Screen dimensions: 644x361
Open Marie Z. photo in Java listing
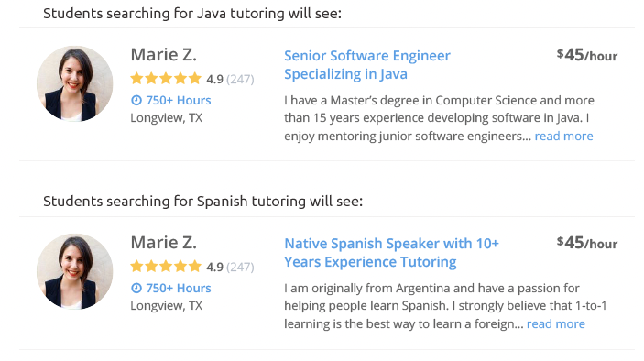[75, 83]
